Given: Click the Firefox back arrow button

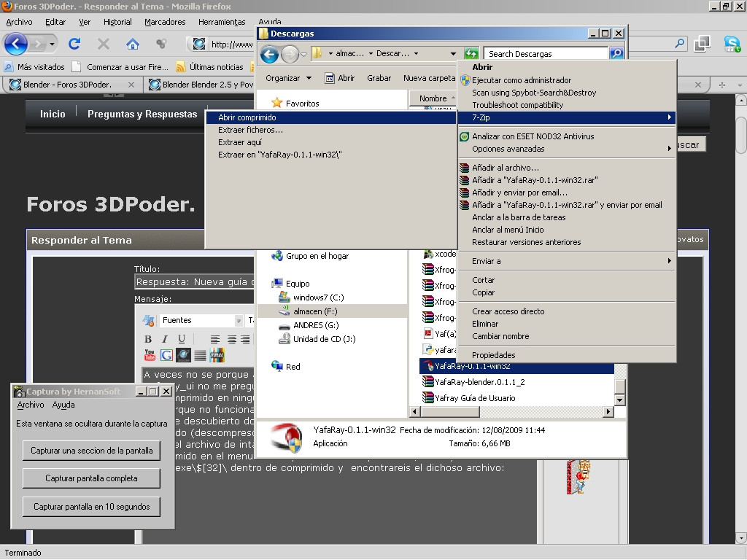Looking at the screenshot, I should click(x=16, y=44).
